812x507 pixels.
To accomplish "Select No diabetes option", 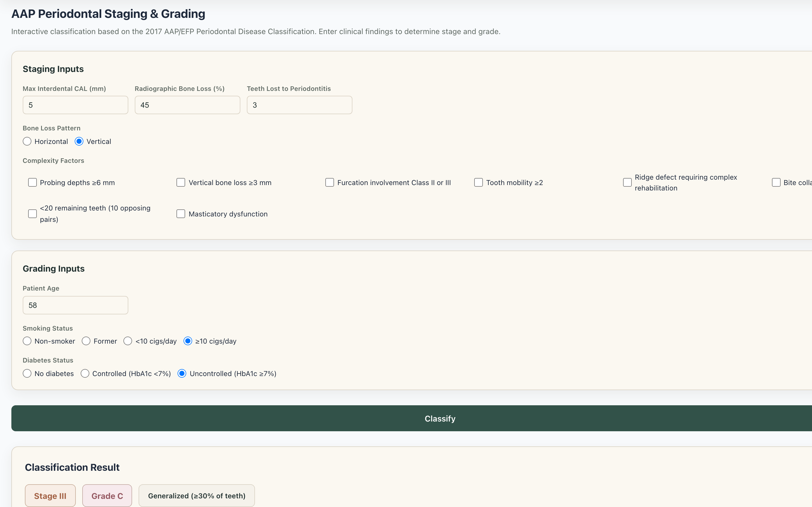I will 27,374.
